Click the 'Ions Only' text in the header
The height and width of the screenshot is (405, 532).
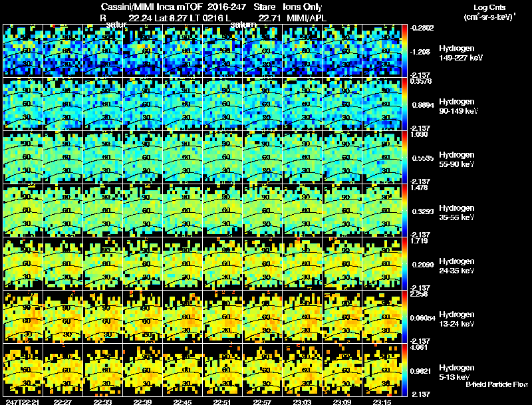[x=303, y=7]
